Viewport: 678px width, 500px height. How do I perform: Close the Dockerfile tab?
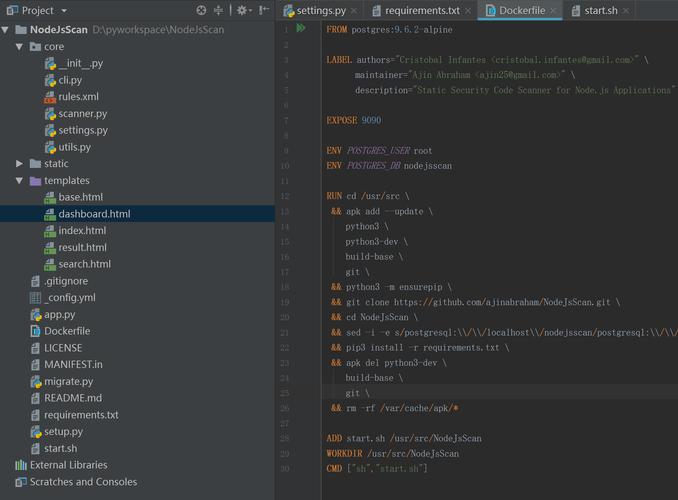pos(553,11)
